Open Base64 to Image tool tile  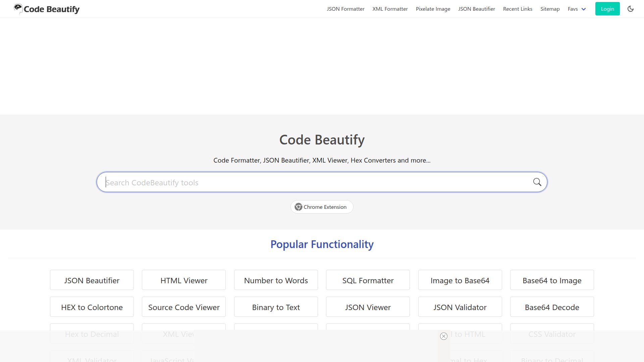pyautogui.click(x=552, y=280)
